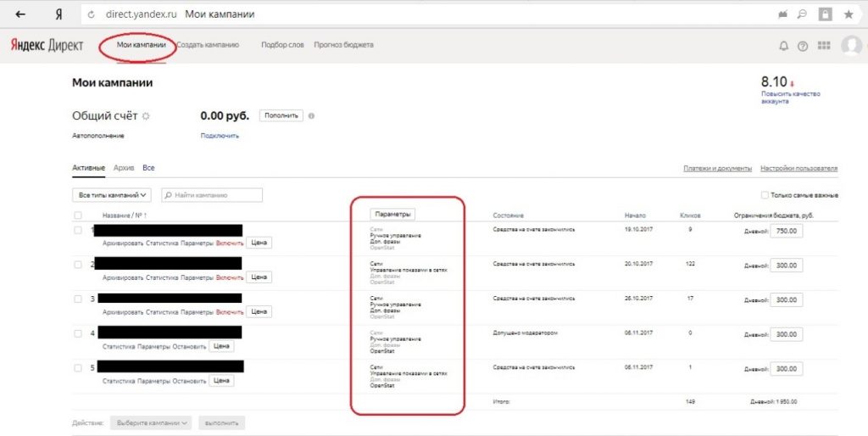Screen dimensions: 868x436
Task: Edit campaign 2 daily budget 300.00 field
Action: [x=786, y=266]
